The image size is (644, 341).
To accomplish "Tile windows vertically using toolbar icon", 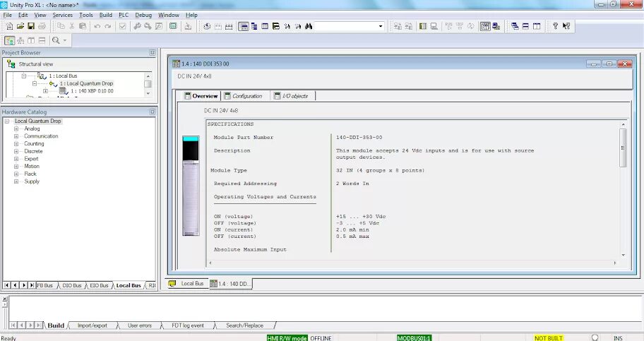I will pyautogui.click(x=537, y=26).
